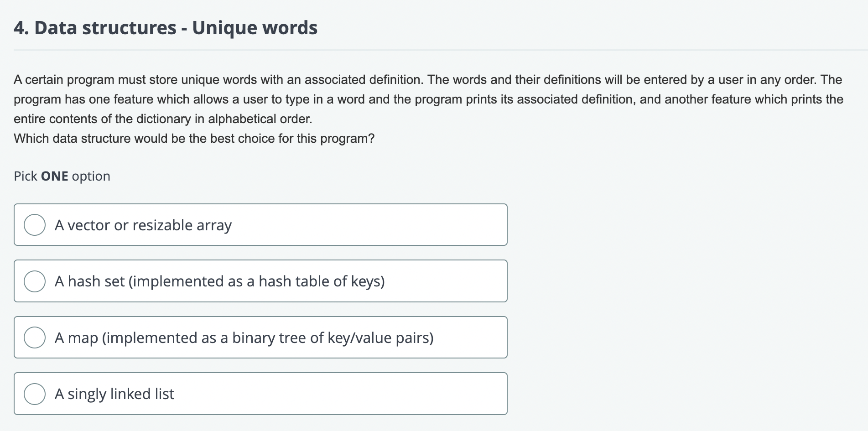Click the 'Pick ONE option' instruction text

62,176
